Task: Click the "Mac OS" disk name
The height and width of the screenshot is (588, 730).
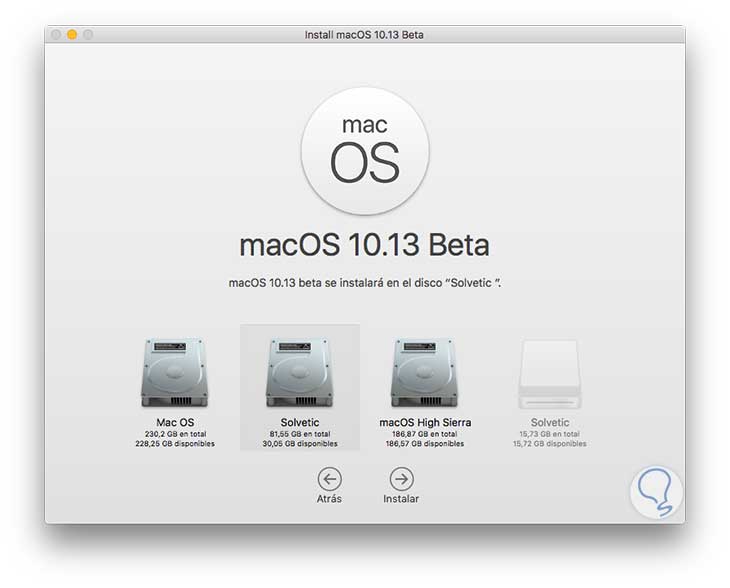Action: (175, 422)
